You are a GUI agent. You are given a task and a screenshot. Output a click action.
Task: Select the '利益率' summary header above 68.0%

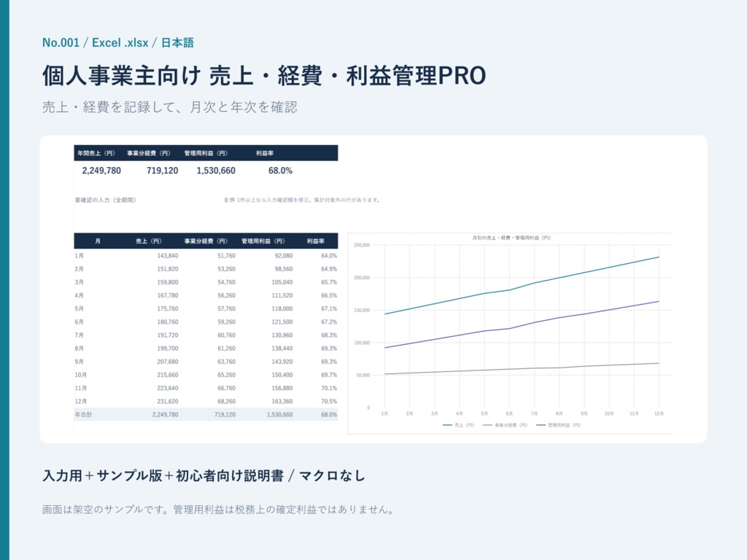(x=264, y=153)
